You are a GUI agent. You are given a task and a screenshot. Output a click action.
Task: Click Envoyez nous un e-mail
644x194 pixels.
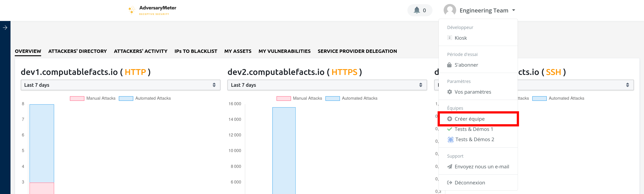tap(481, 167)
